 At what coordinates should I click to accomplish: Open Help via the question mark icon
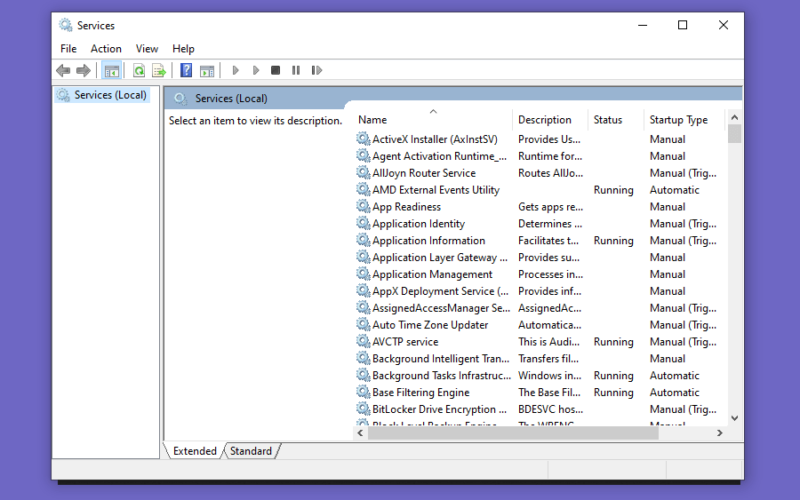coord(186,70)
